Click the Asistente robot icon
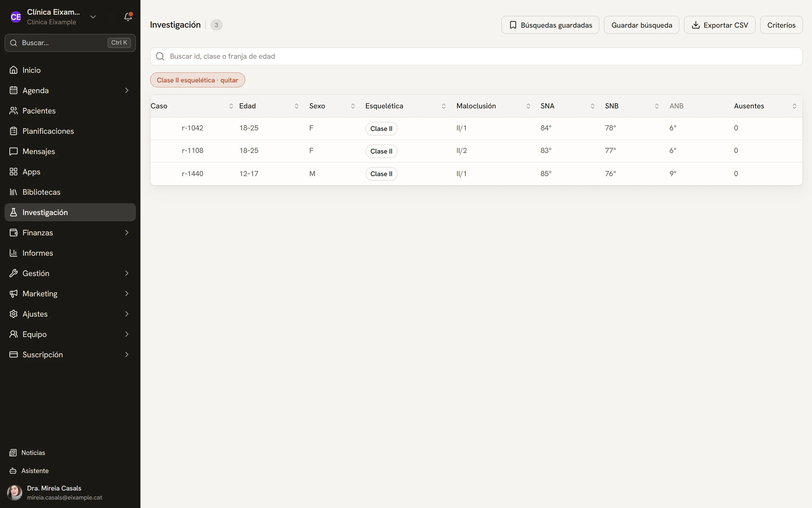Image resolution: width=812 pixels, height=508 pixels. (13, 471)
